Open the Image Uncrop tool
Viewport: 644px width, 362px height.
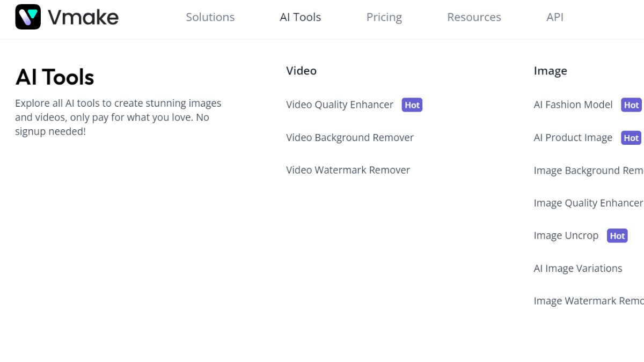[566, 235]
